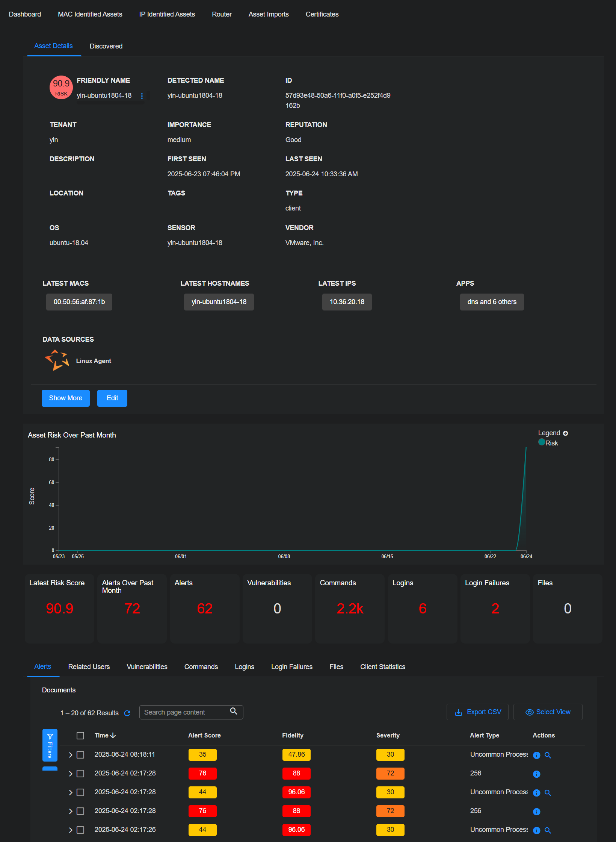
Task: Check the 2025-06-24 02:17:26 alert row
Action: click(x=80, y=830)
